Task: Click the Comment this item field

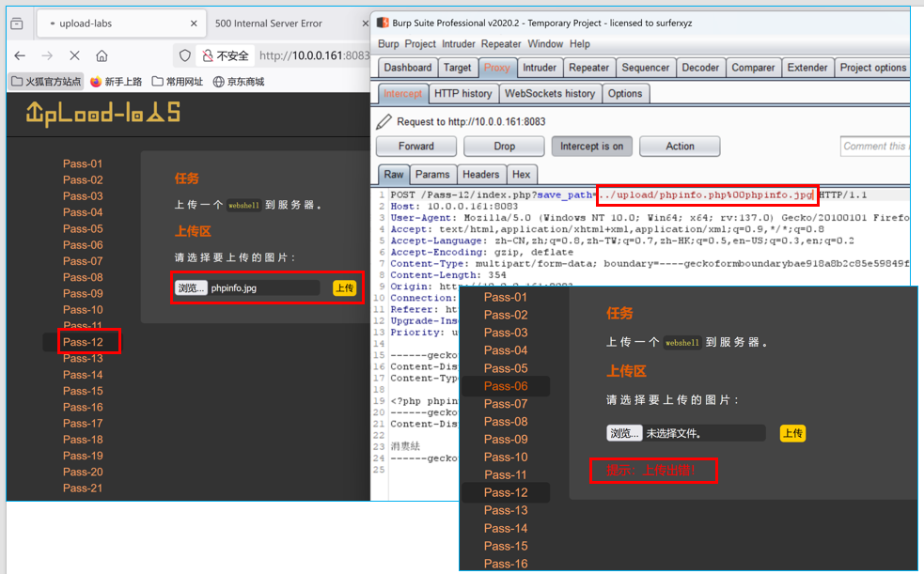Action: 875,146
